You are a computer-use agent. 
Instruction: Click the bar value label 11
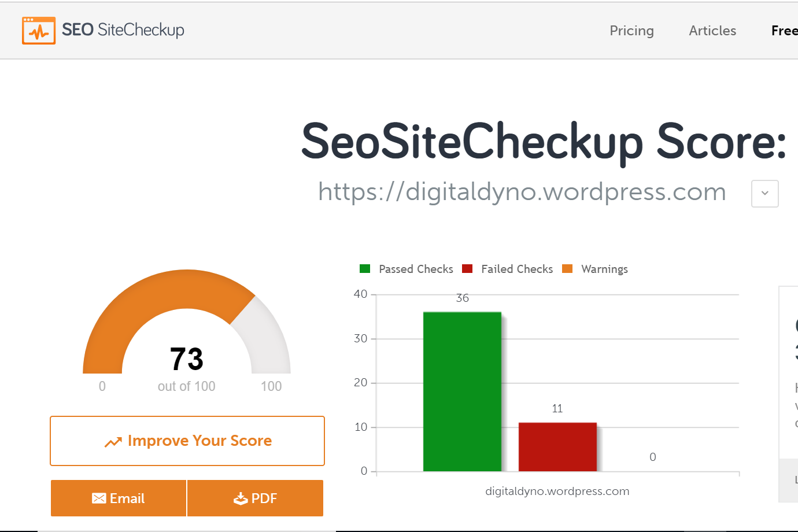pyautogui.click(x=557, y=409)
